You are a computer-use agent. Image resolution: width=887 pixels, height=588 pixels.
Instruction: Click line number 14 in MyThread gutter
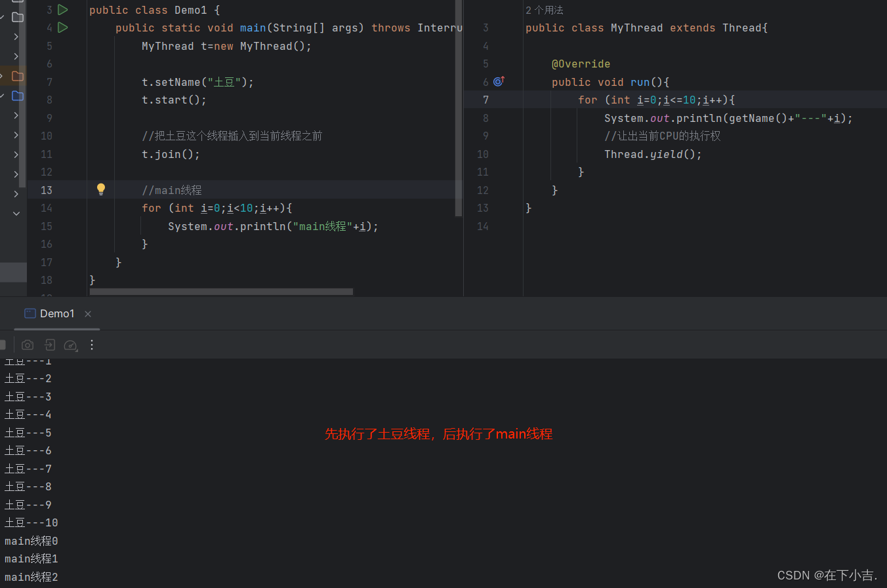click(x=483, y=226)
